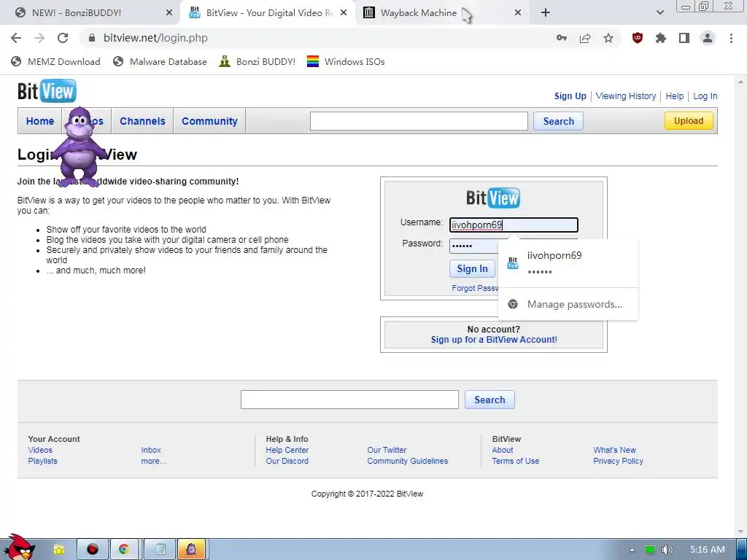Click the Log In header link
The image size is (747, 560).
[705, 96]
